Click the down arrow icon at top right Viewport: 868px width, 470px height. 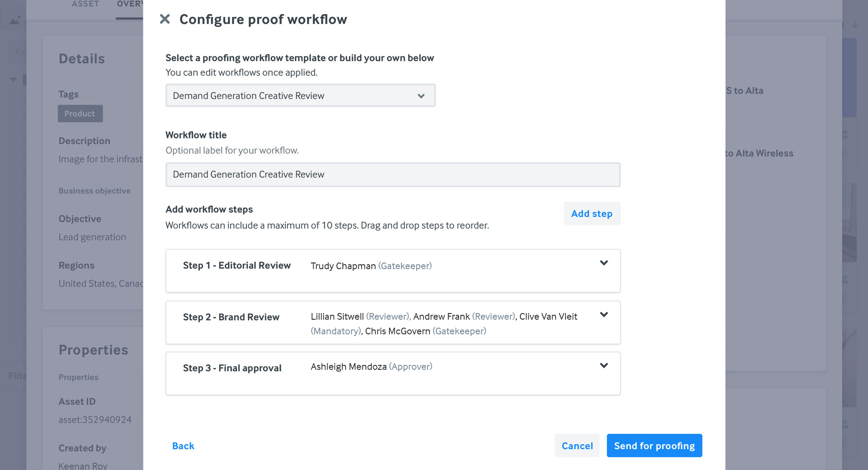tap(855, 25)
